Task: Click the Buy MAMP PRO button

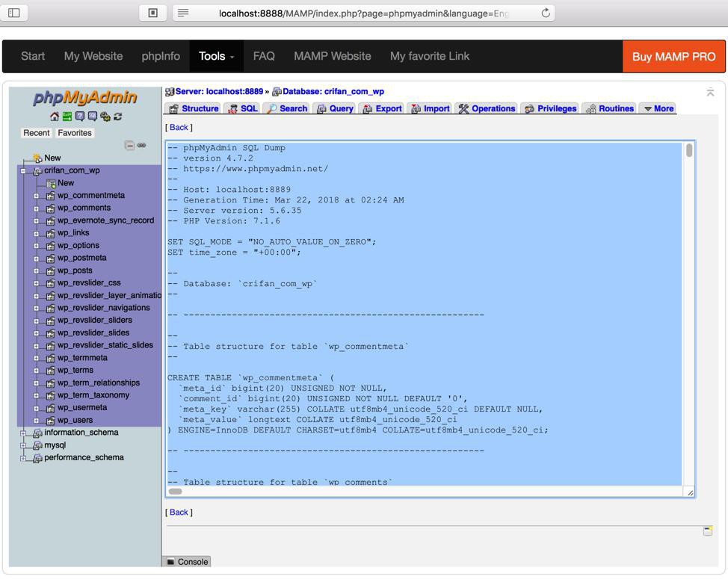Action: point(673,57)
